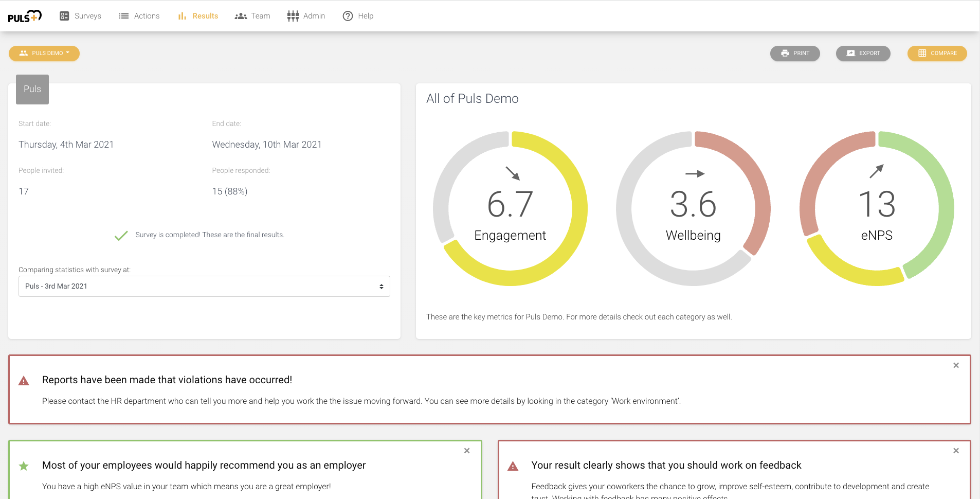Dismiss the employer recommendation alert
Viewport: 980px width, 499px height.
[467, 451]
